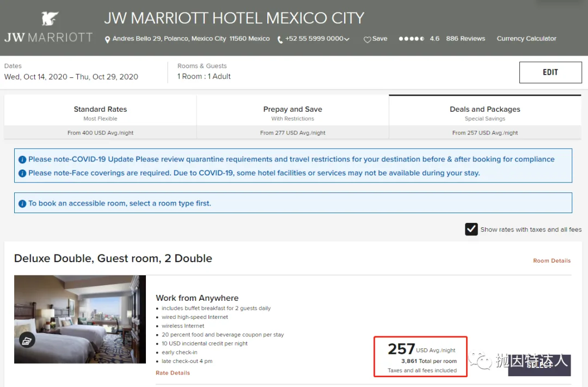Click the 4.6 rating value
Screen dimensions: 588x387
pyautogui.click(x=434, y=39)
